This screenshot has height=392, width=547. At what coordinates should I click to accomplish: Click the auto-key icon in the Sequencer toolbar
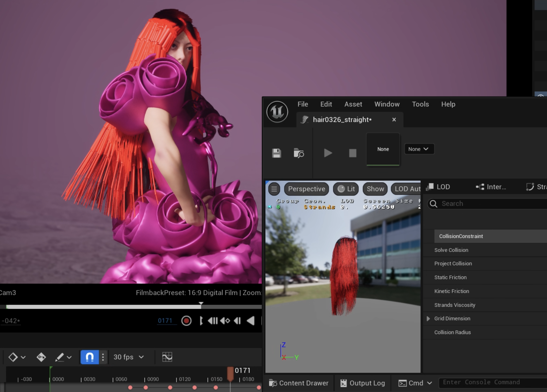click(41, 357)
